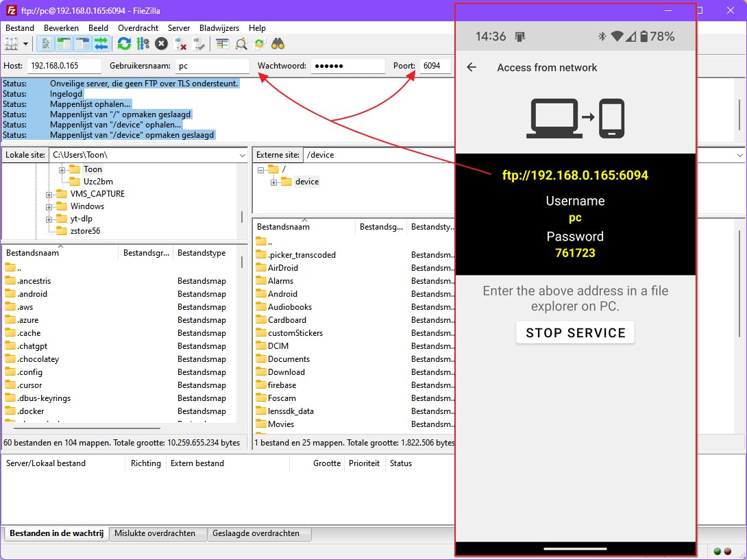Open the Server menu

[179, 28]
